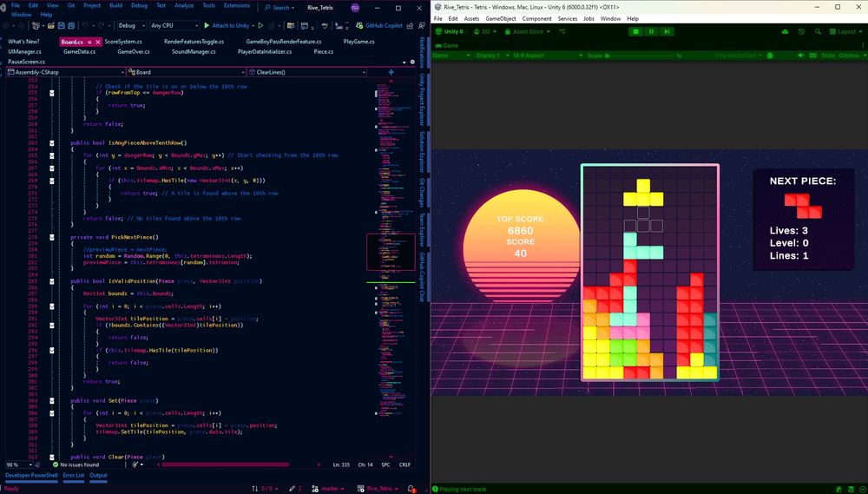Step one frame in Unity
Screen dimensions: 868x494
click(x=667, y=31)
